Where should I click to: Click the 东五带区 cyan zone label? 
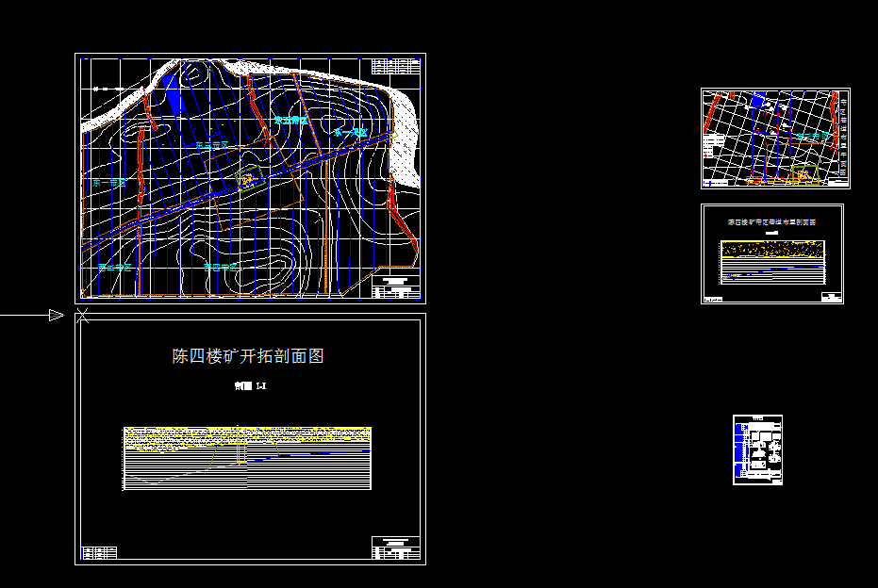click(290, 119)
